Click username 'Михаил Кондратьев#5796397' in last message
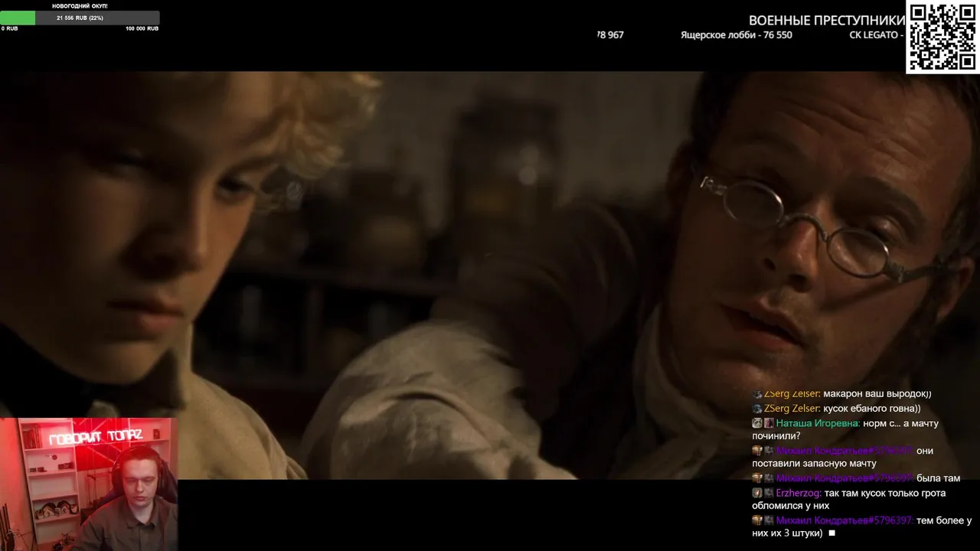This screenshot has height=551, width=980. click(x=844, y=520)
